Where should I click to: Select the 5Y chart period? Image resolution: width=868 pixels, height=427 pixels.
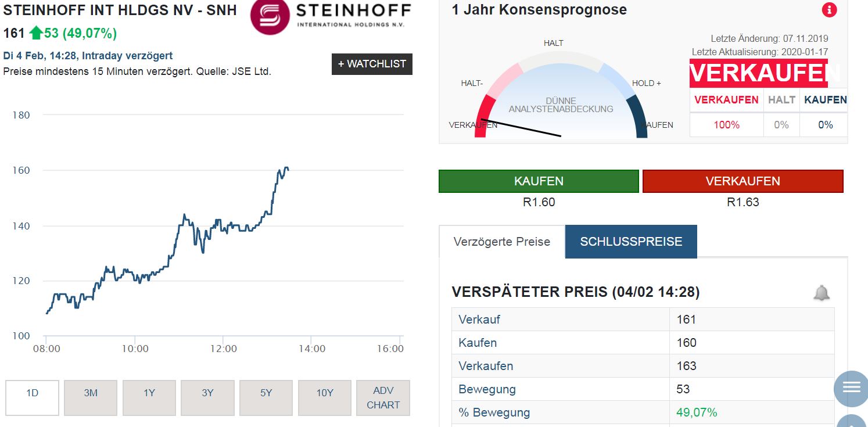click(266, 397)
